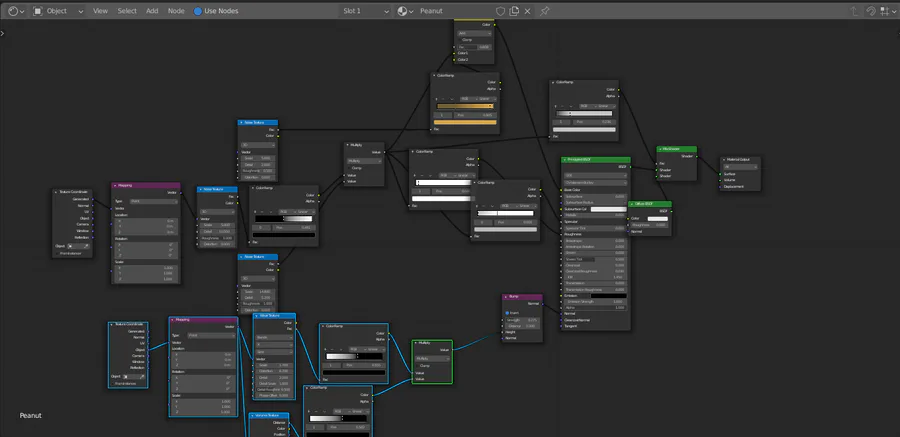The image size is (900, 437).
Task: Collapse the Principled BSDF node
Action: click(x=565, y=160)
